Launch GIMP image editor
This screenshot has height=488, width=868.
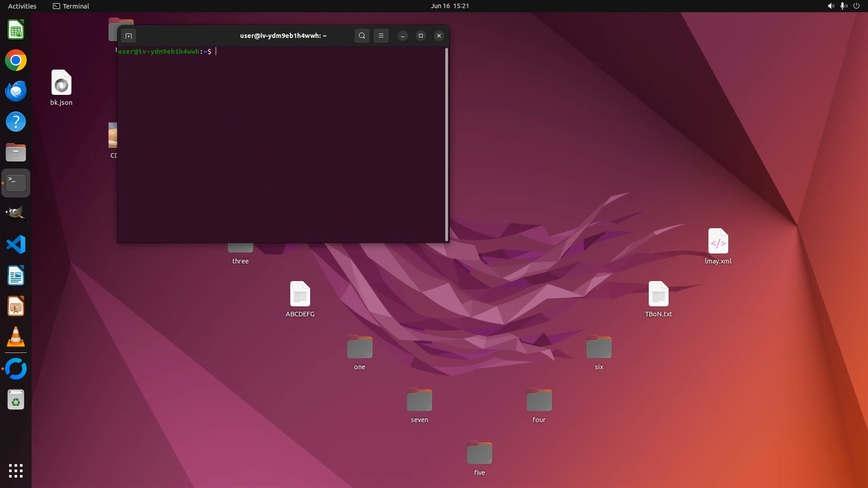tap(16, 213)
